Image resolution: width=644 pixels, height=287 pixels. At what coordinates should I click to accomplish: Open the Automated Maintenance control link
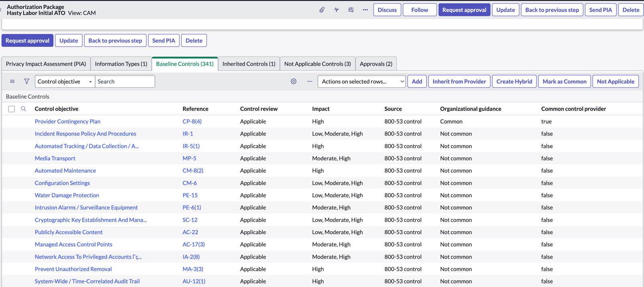coord(65,171)
